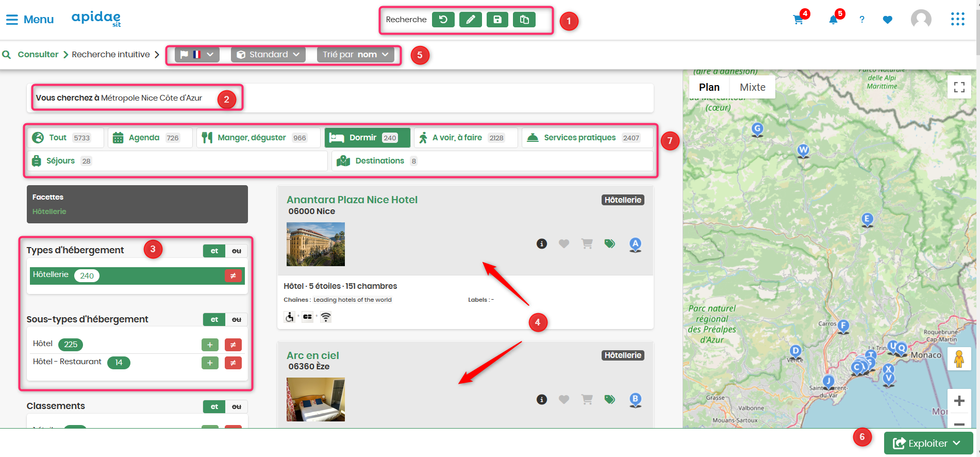980x457 pixels.
Task: Select the Services pratiques tab
Action: pos(587,138)
